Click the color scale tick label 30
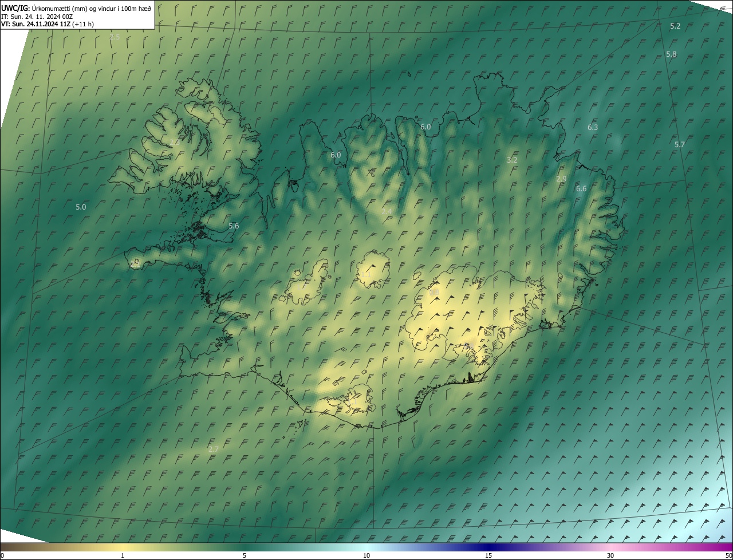This screenshot has height=560, width=733. 610,555
